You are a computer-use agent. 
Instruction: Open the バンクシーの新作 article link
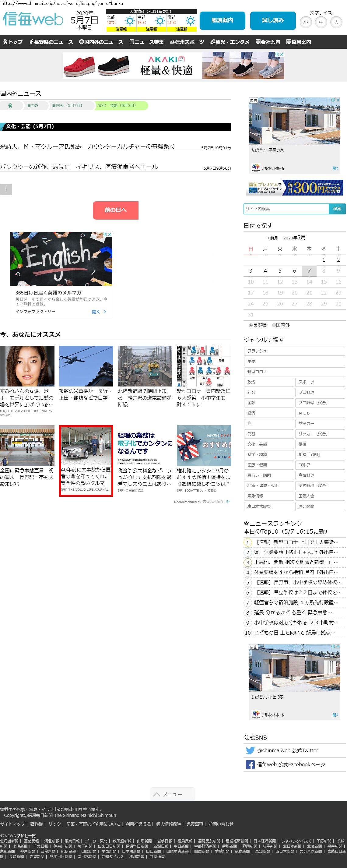click(79, 167)
